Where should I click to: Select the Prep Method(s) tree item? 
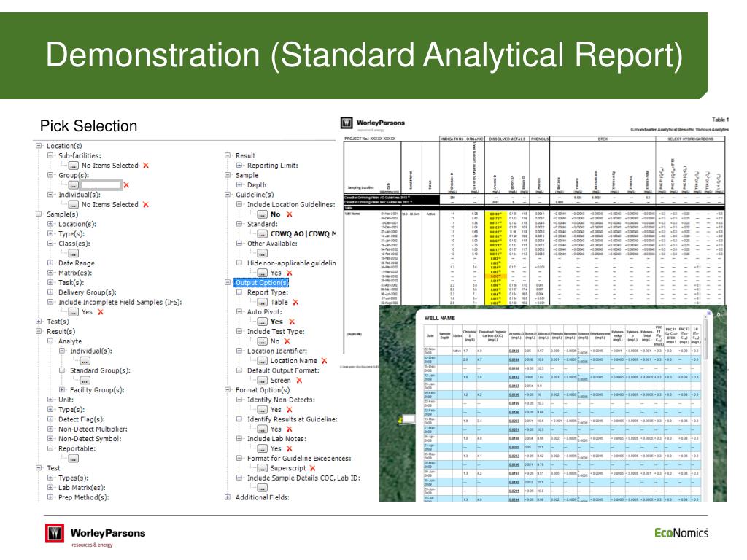pyautogui.click(x=84, y=497)
